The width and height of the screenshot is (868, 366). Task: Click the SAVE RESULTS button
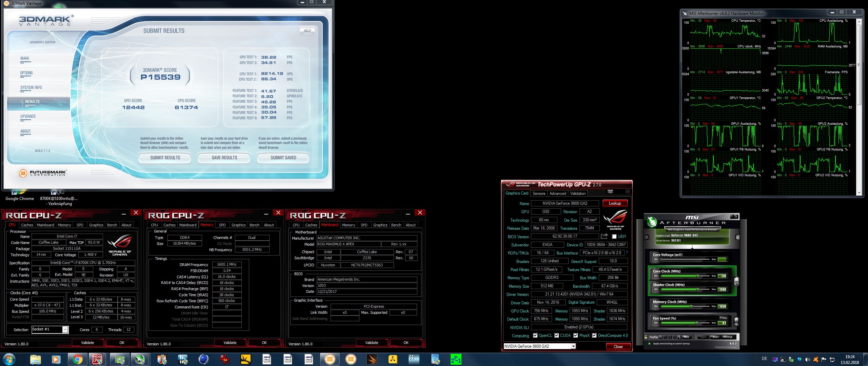click(x=224, y=158)
